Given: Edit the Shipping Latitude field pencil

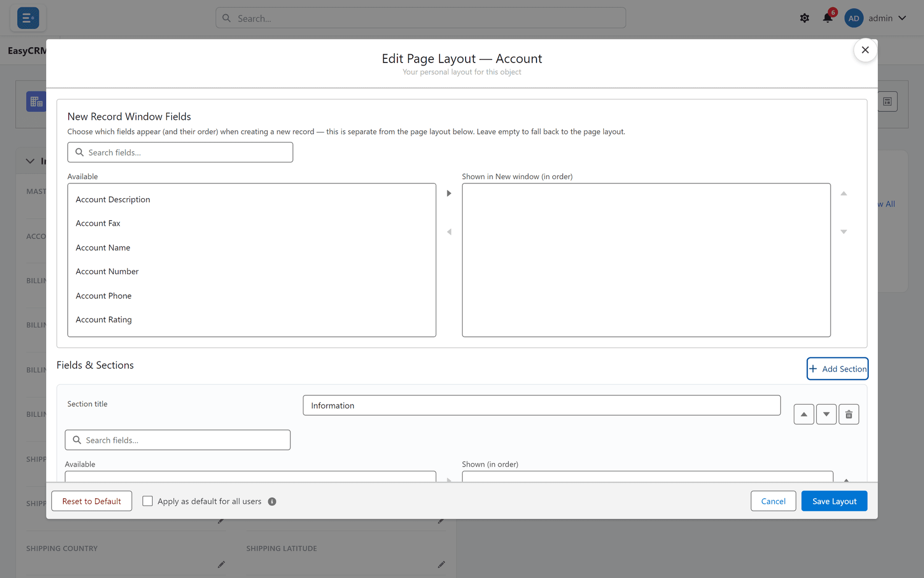Looking at the screenshot, I should [x=441, y=564].
